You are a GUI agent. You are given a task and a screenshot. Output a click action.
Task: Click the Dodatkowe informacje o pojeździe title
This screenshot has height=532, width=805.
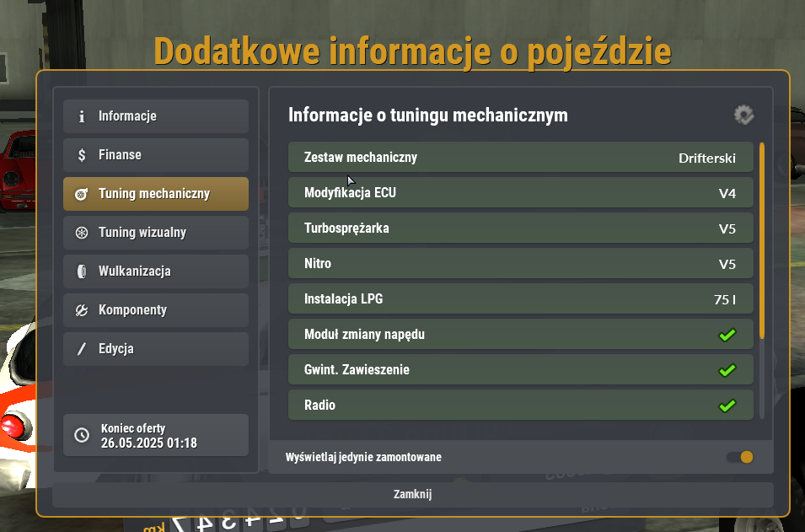point(413,51)
